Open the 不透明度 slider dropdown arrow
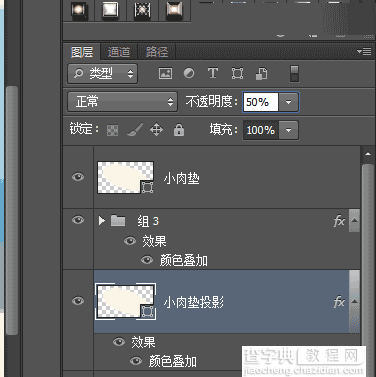 pos(289,102)
